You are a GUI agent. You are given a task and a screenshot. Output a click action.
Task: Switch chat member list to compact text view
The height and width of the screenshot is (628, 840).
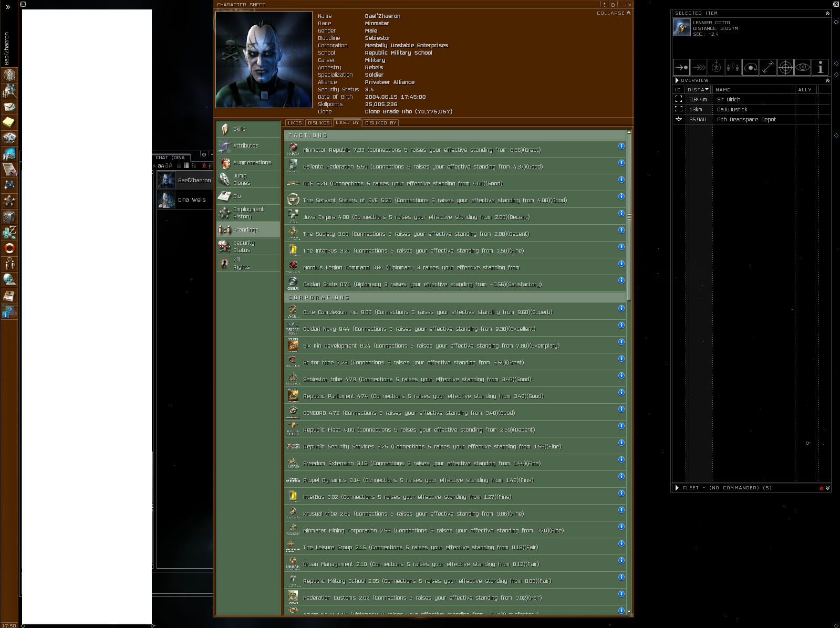click(x=179, y=165)
